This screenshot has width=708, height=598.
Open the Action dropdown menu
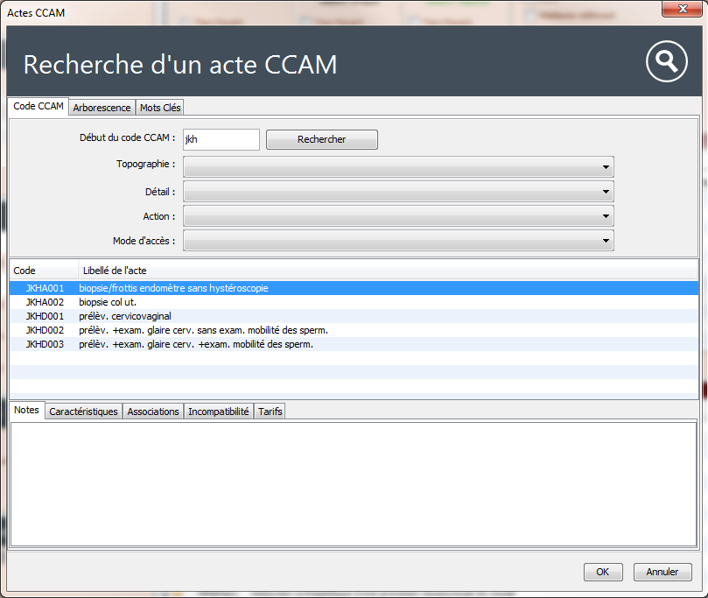coord(398,216)
